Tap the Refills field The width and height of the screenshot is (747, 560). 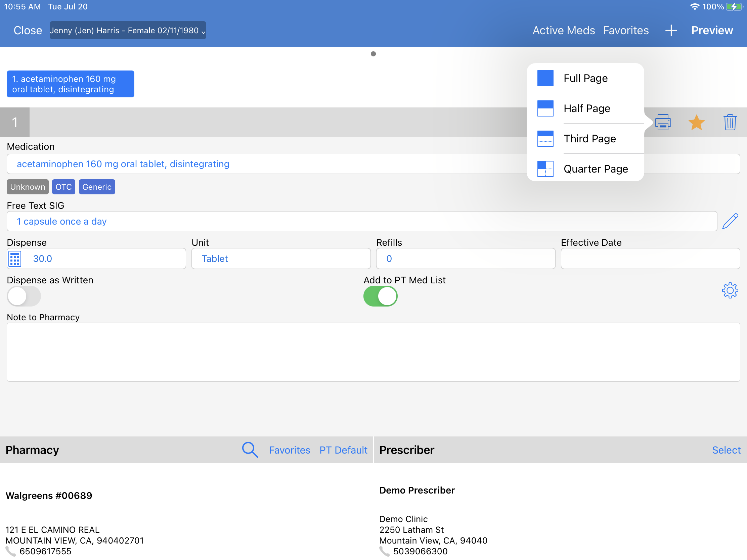tap(465, 259)
